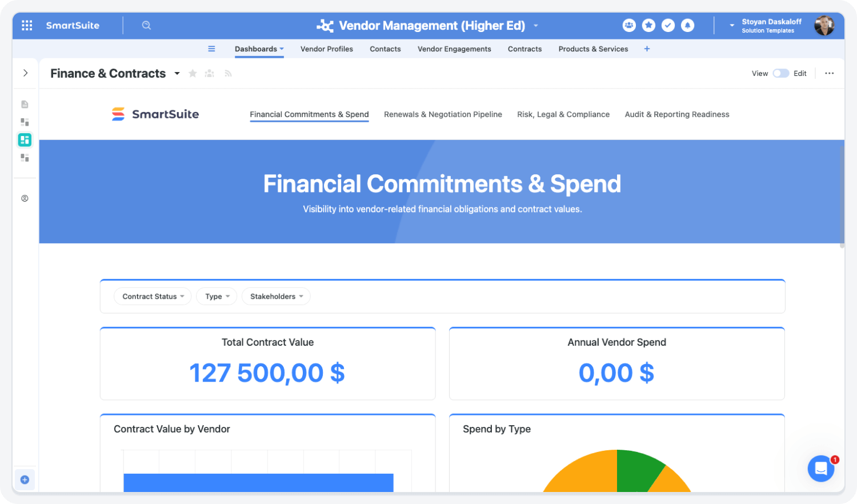Click the document icon in left sidebar

coord(25,104)
